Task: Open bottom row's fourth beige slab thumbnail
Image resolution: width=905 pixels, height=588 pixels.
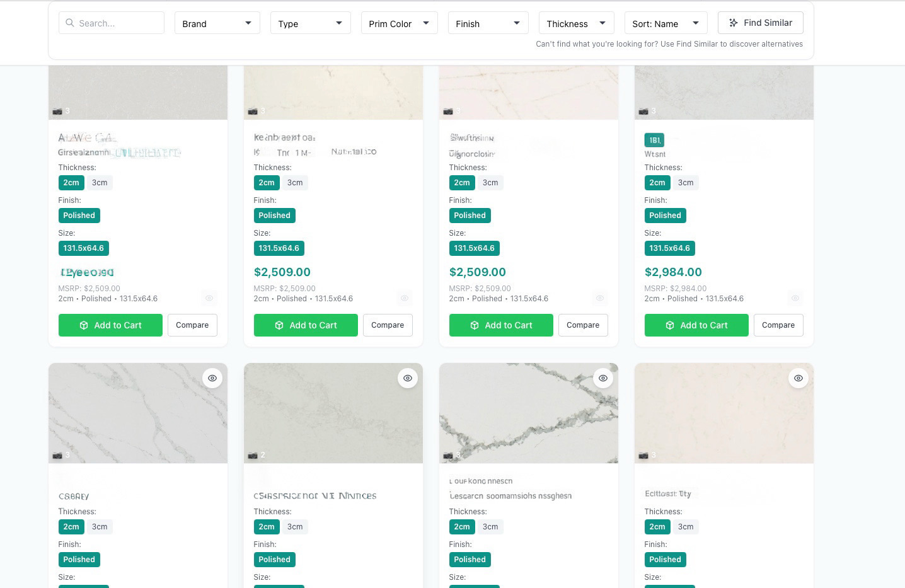Action: (724, 413)
